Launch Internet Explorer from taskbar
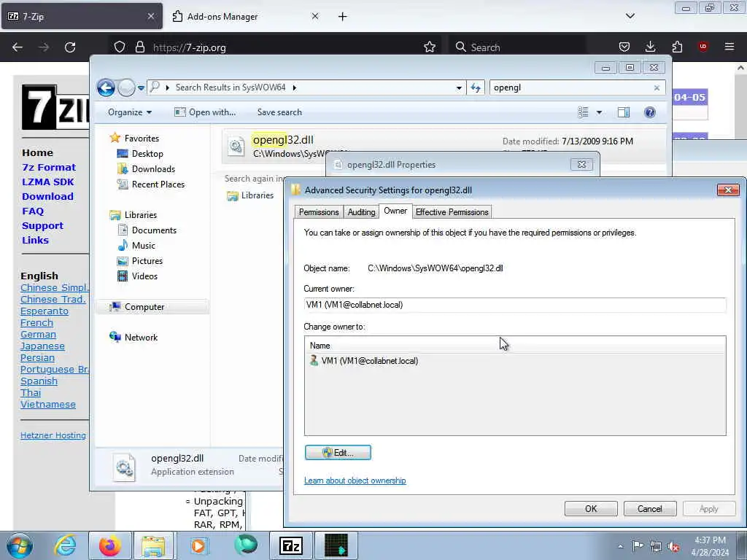Image resolution: width=747 pixels, height=560 pixels. point(65,545)
